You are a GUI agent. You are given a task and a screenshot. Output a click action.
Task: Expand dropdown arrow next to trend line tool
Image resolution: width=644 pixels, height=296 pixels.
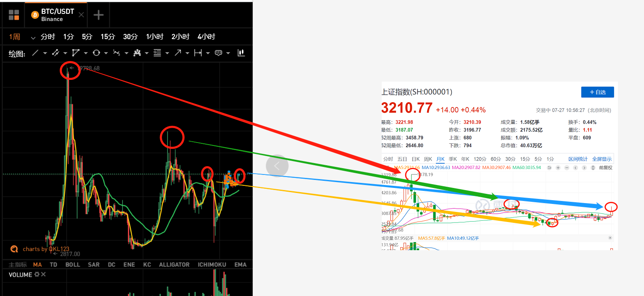coord(45,53)
